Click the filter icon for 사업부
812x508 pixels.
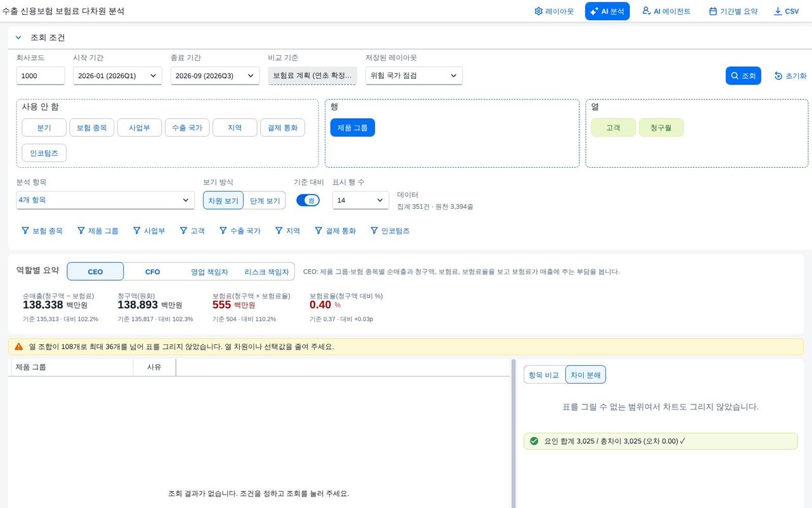[137, 231]
